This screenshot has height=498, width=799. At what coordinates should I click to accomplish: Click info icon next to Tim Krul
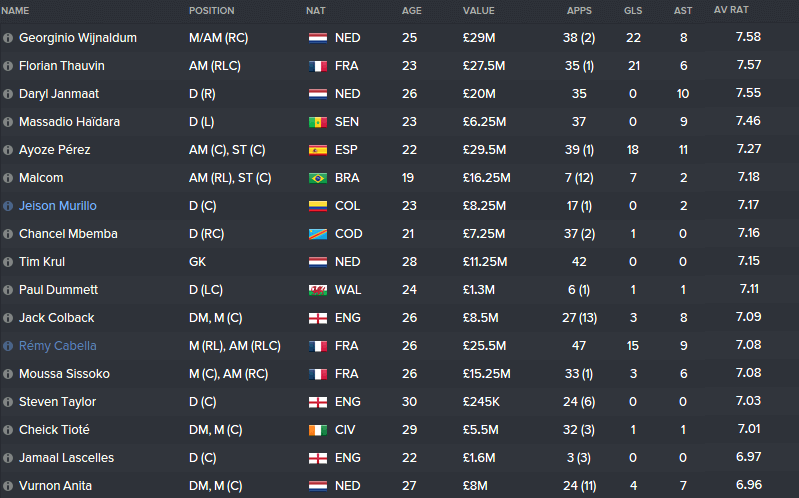[x=8, y=262]
